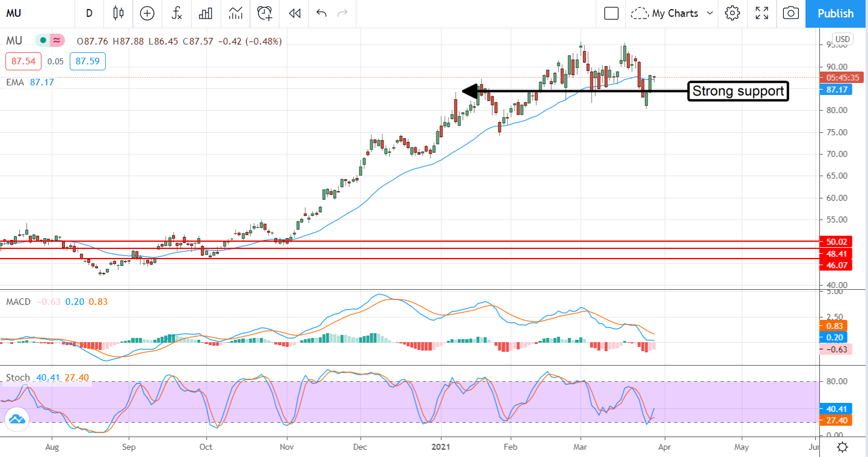Click the compare or add symbol icon
Screen dimensions: 868x457
pos(147,13)
